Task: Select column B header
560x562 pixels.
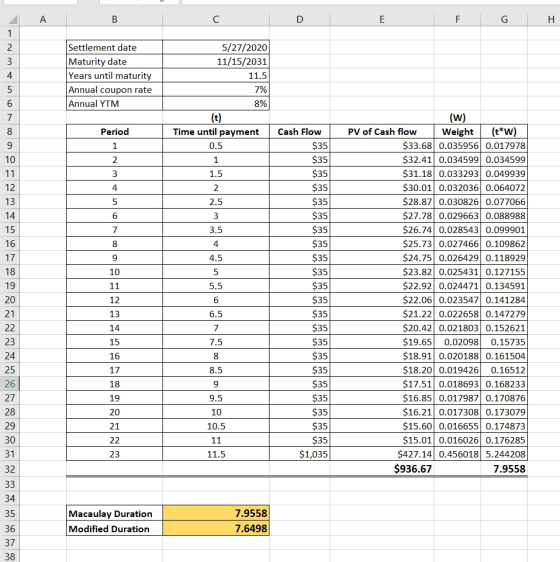Action: (x=114, y=19)
